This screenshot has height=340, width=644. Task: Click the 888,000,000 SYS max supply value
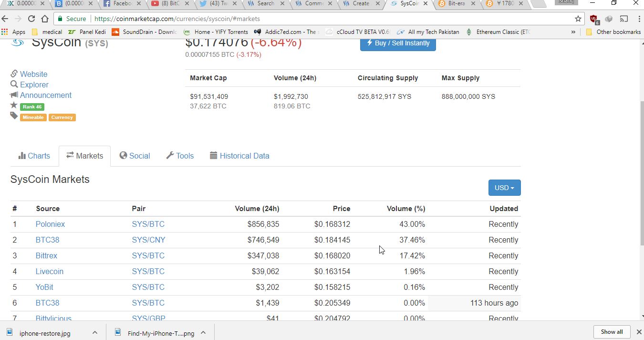tap(468, 96)
